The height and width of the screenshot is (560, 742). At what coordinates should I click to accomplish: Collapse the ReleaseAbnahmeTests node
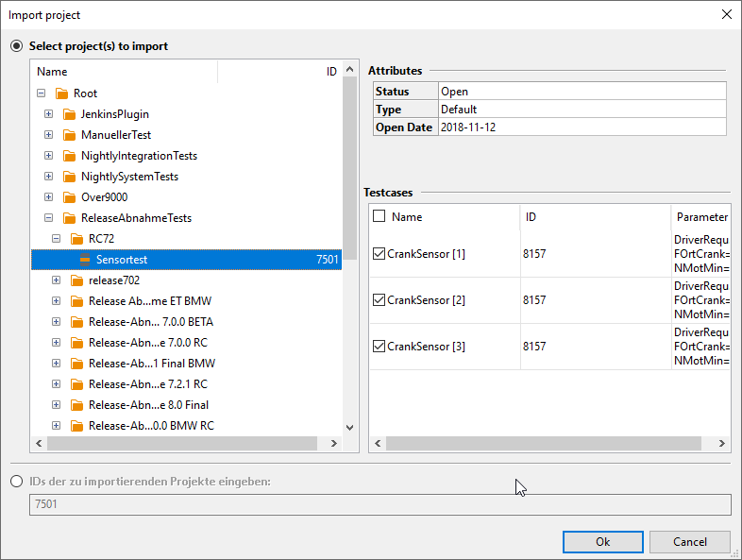click(x=49, y=218)
